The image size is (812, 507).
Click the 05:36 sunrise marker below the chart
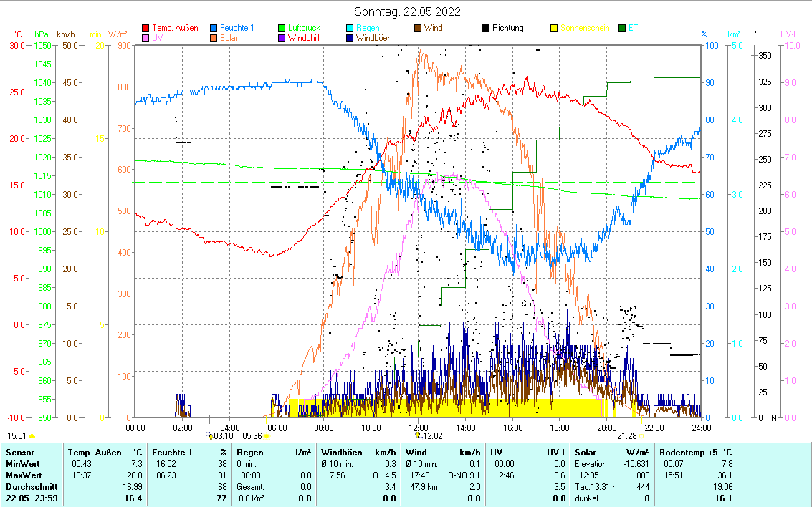[252, 435]
